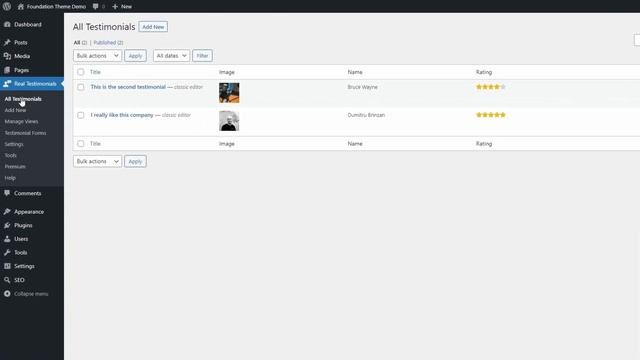
Task: Click the Pages icon in sidebar
Action: 7,70
